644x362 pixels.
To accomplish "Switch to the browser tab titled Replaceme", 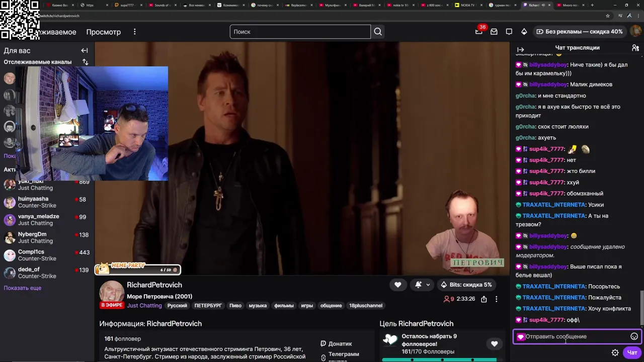I will click(298, 5).
